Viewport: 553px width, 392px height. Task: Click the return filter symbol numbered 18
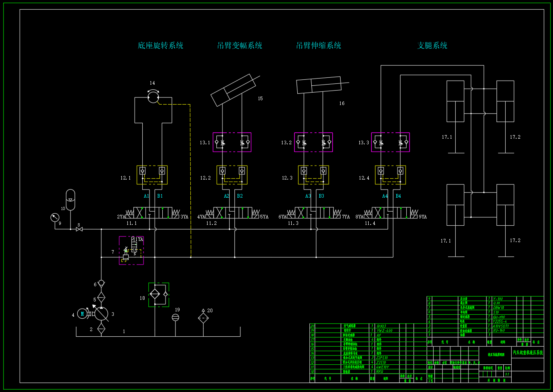pos(159,295)
